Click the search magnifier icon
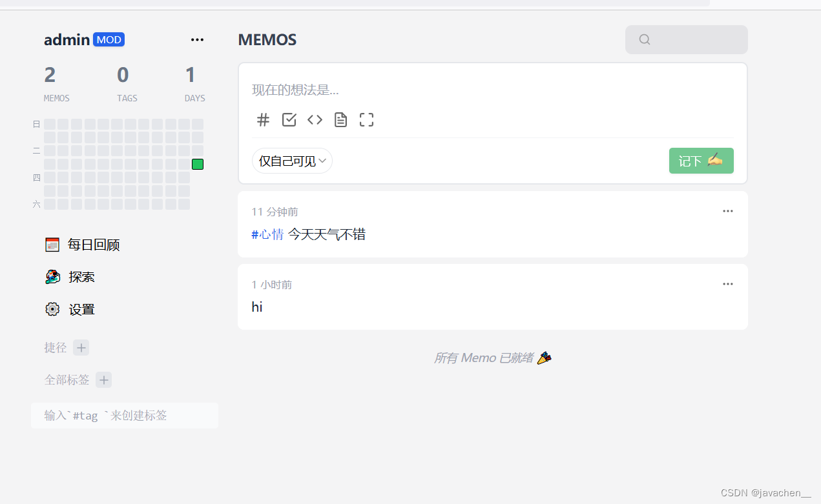This screenshot has width=821, height=504. (x=644, y=39)
